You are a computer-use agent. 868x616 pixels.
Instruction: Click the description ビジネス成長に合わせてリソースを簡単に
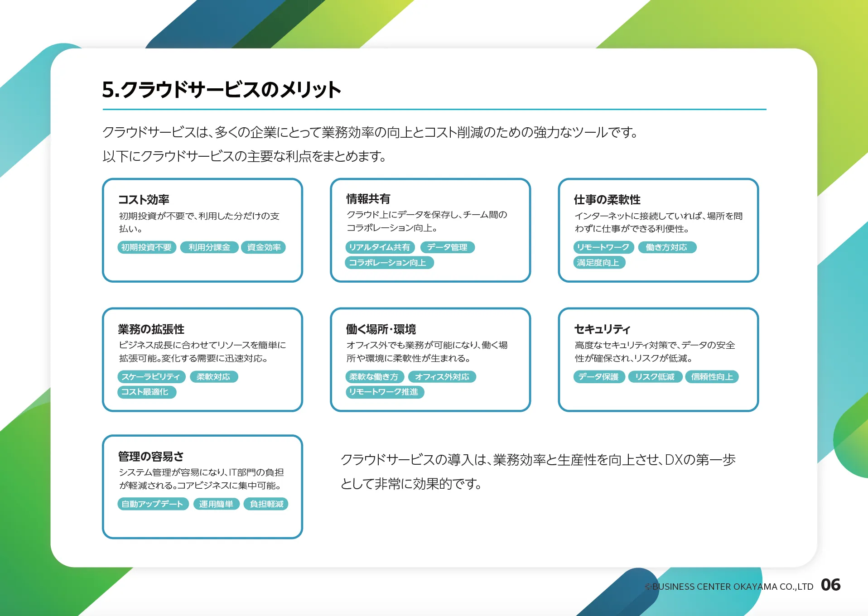(x=203, y=352)
